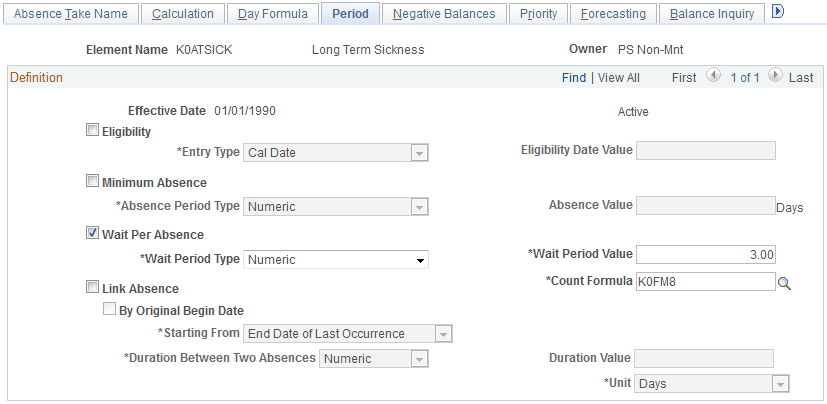Click the Wait Period Value field
This screenshot has height=404, width=827.
click(x=705, y=255)
